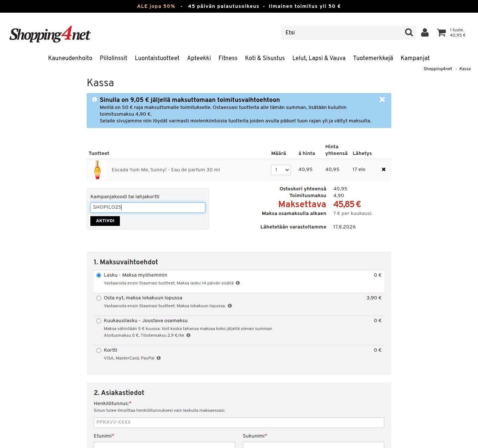Close the blue free-shipping notice
The image size is (478, 448).
(382, 99)
